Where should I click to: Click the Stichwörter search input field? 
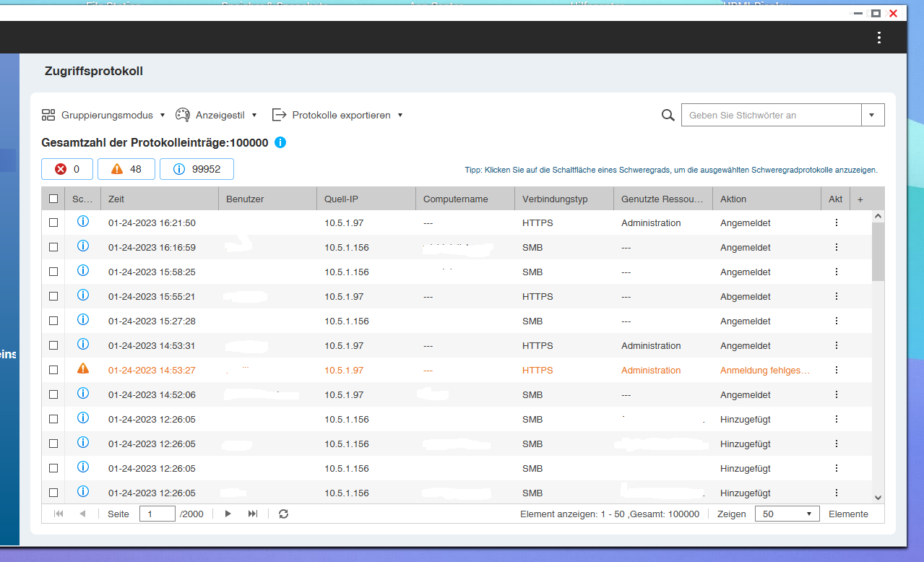point(771,115)
